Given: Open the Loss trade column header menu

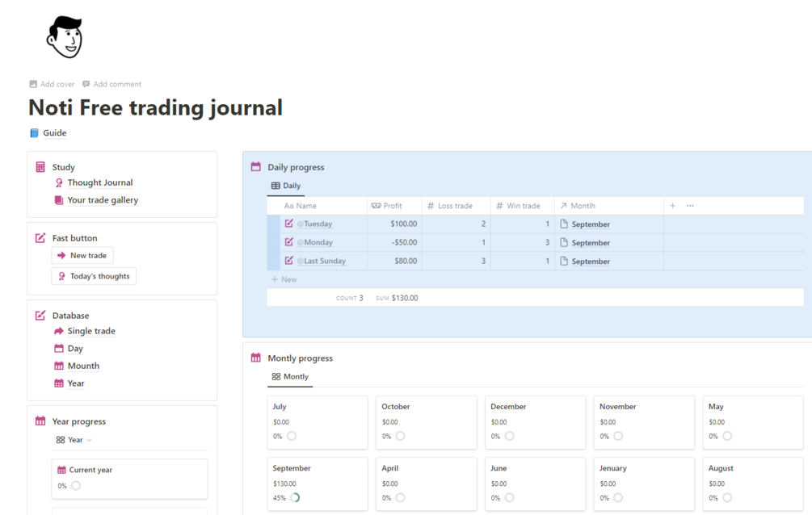Looking at the screenshot, I should (456, 206).
